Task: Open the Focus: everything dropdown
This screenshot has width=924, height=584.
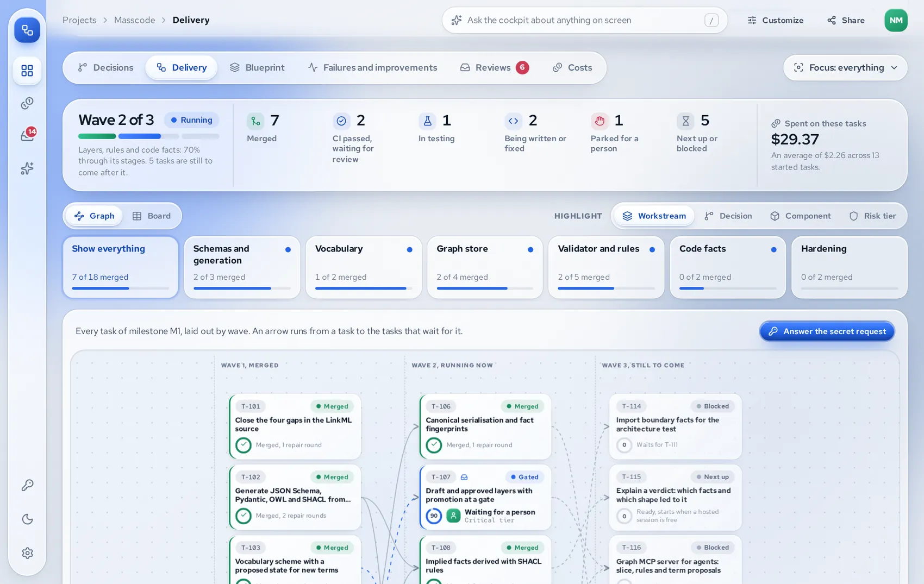Action: point(845,67)
